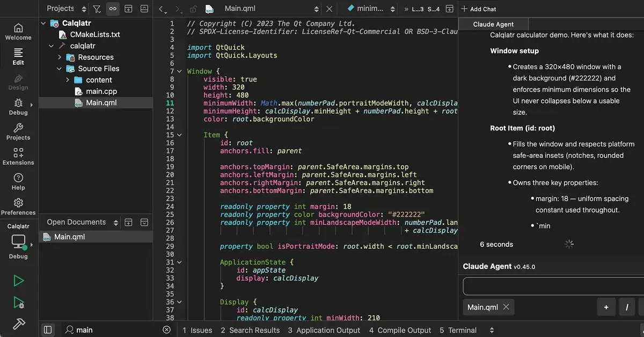Open the symbol selector showing minim...
The image size is (644, 337).
coord(371,9)
